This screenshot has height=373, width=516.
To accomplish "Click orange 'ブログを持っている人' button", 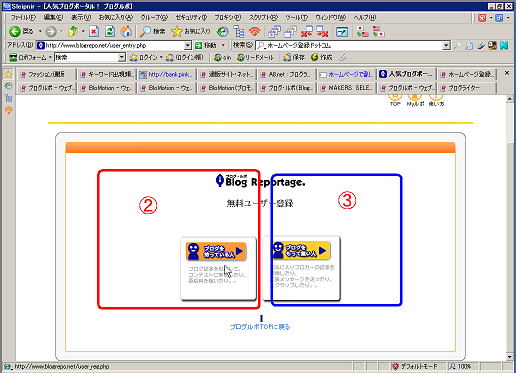I will 216,251.
